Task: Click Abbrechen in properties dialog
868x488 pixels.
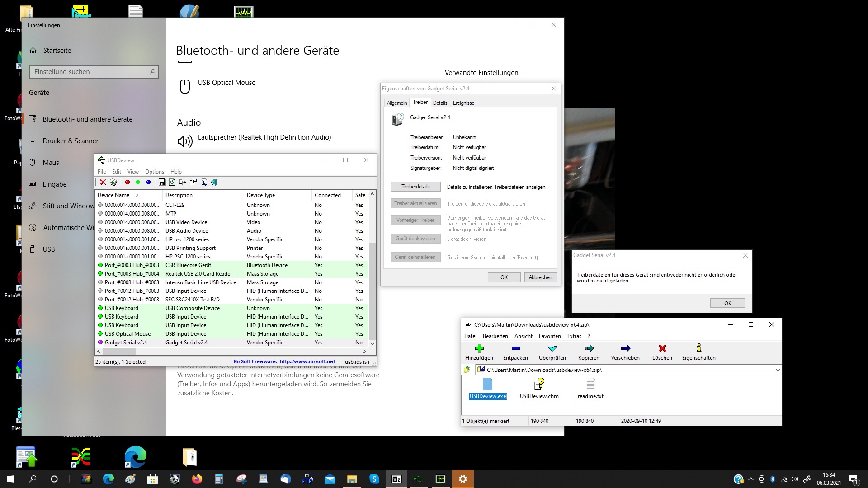Action: (541, 277)
